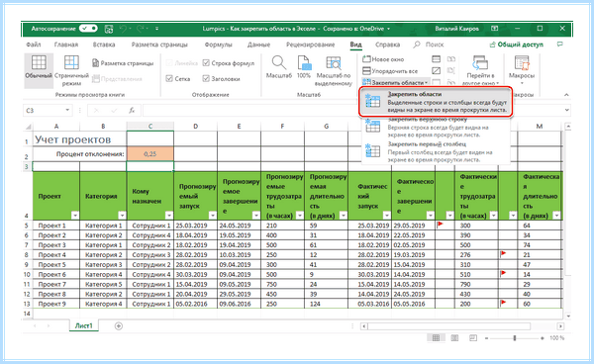
Task: Click the zoom in plus icon
Action: [543, 338]
